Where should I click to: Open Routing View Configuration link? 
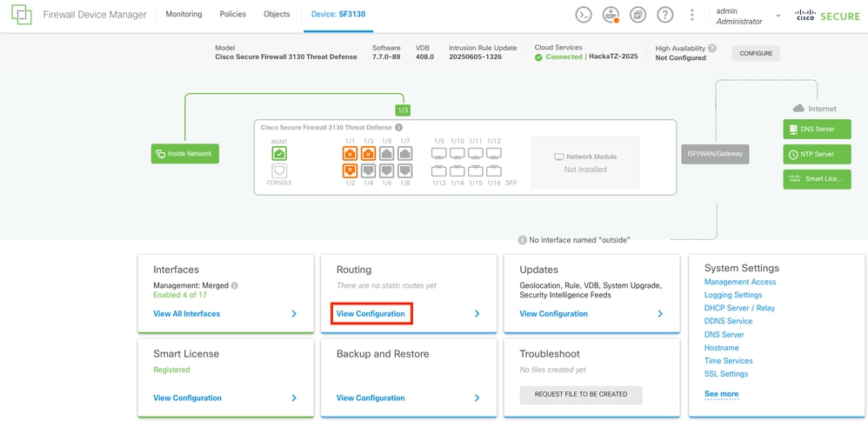(x=371, y=313)
